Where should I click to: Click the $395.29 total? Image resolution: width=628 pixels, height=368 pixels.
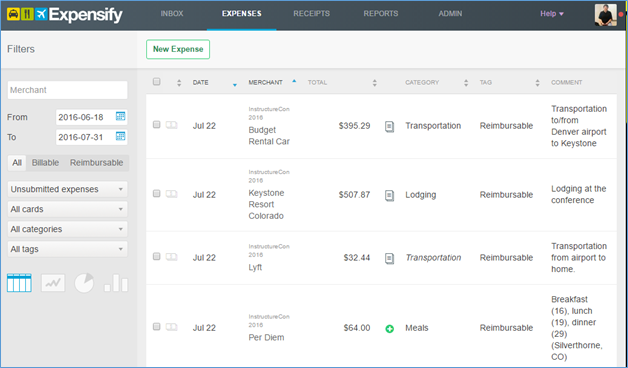coord(354,126)
